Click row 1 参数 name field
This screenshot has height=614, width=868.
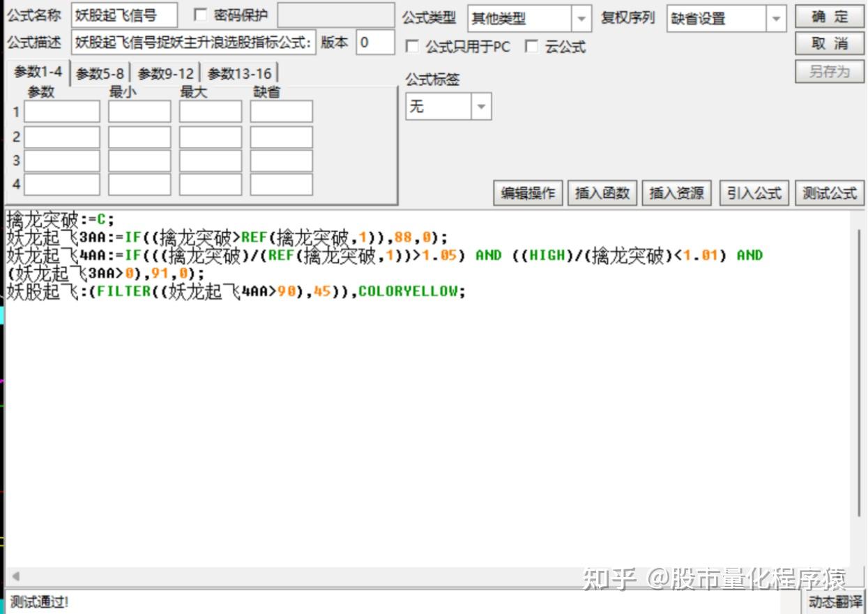coord(62,112)
